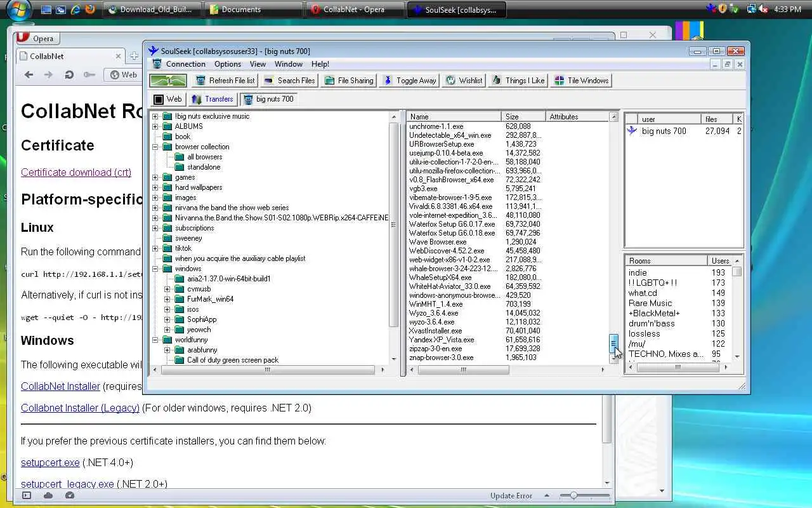Viewport: 812px width, 508px height.
Task: Click the Opera reload button
Action: click(x=69, y=75)
